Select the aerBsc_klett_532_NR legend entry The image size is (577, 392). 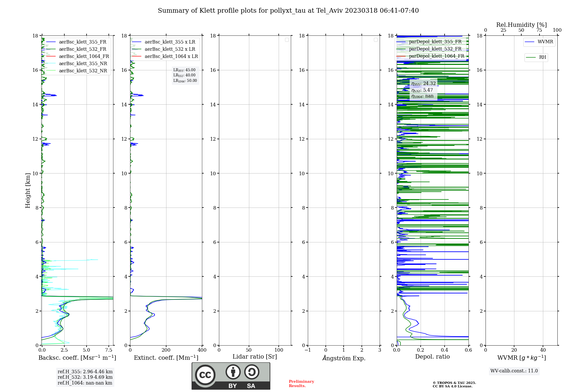[x=77, y=71]
